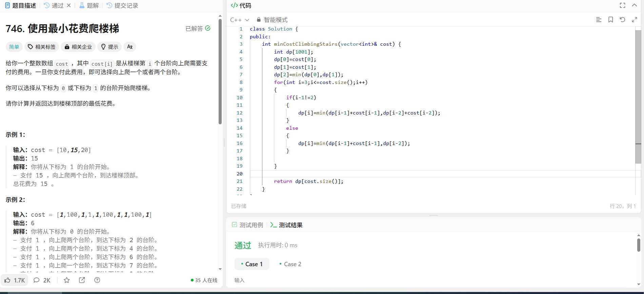Open the 题解 tab
The image size is (644, 294).
point(89,5)
